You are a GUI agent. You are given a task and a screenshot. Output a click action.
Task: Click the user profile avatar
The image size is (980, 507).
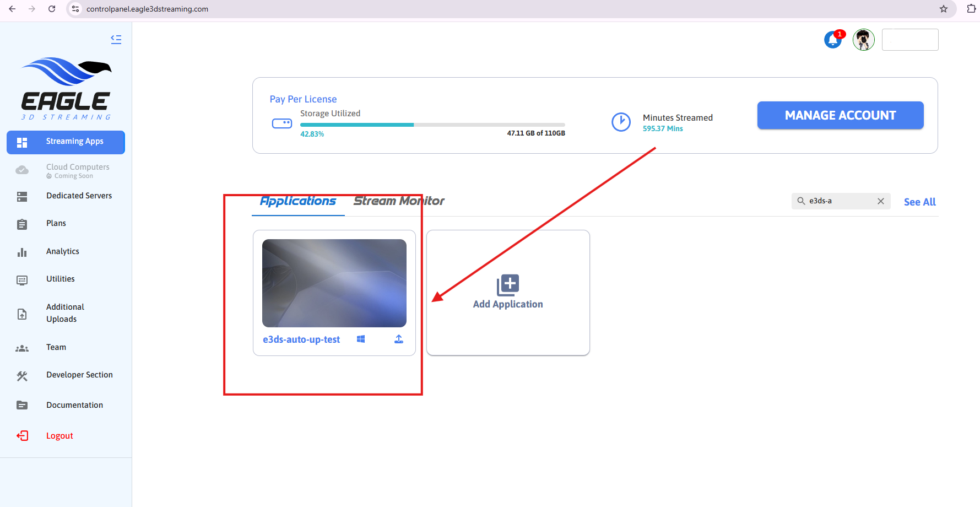(863, 40)
